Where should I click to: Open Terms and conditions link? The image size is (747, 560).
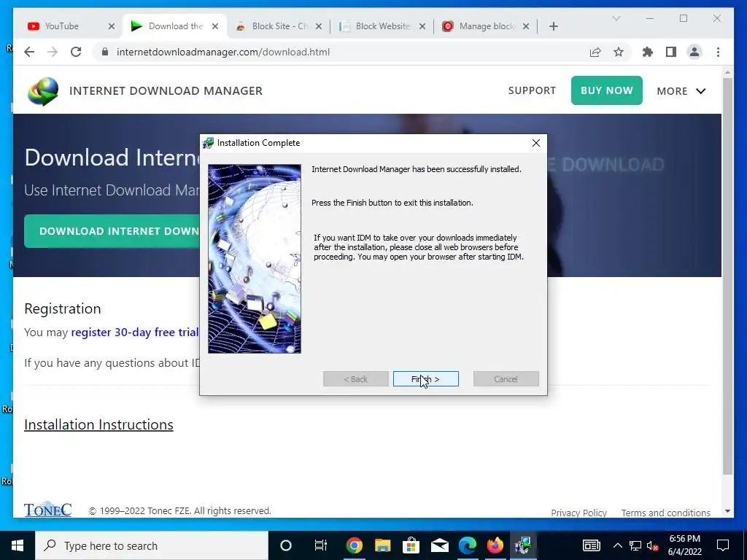pos(665,513)
